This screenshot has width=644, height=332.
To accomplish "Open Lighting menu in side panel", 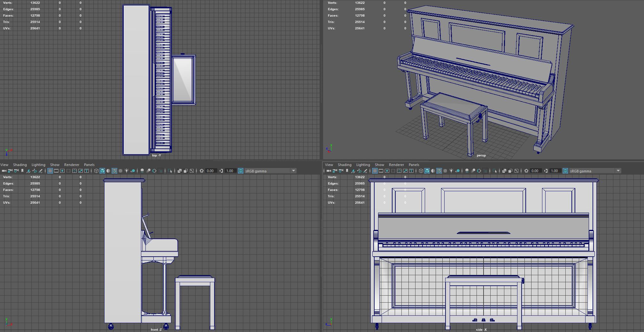I will coord(363,165).
